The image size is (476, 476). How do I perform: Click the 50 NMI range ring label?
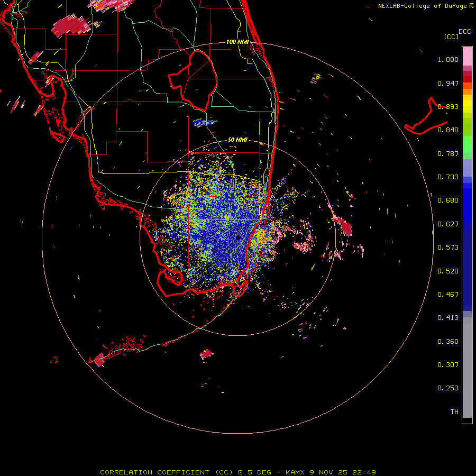[x=237, y=140]
